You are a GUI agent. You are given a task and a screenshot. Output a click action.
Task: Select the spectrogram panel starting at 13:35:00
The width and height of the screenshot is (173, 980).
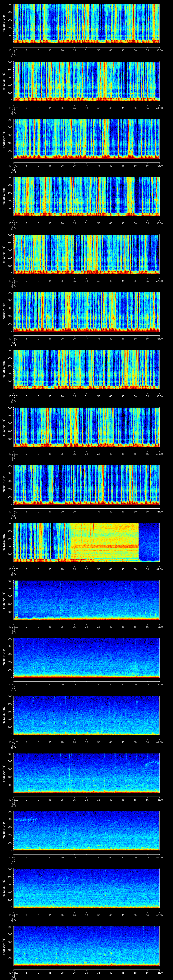(x=87, y=369)
